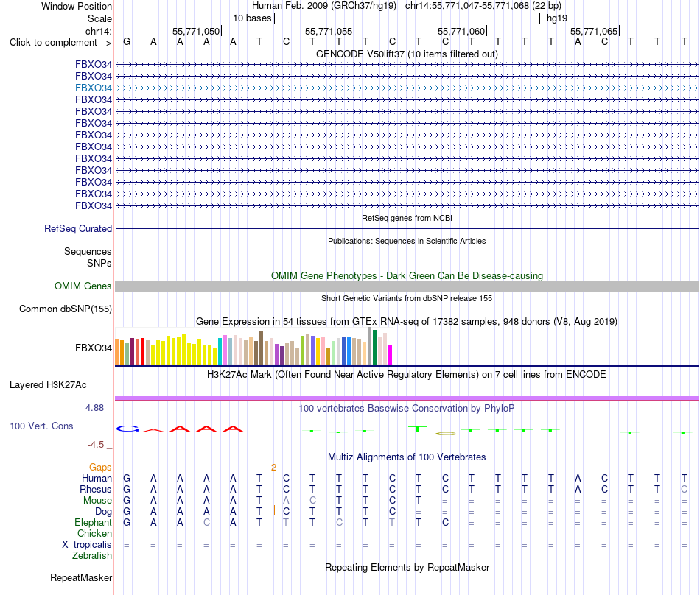Click the 55,771,065 coordinate marker
The width and height of the screenshot is (700, 595).
[594, 31]
